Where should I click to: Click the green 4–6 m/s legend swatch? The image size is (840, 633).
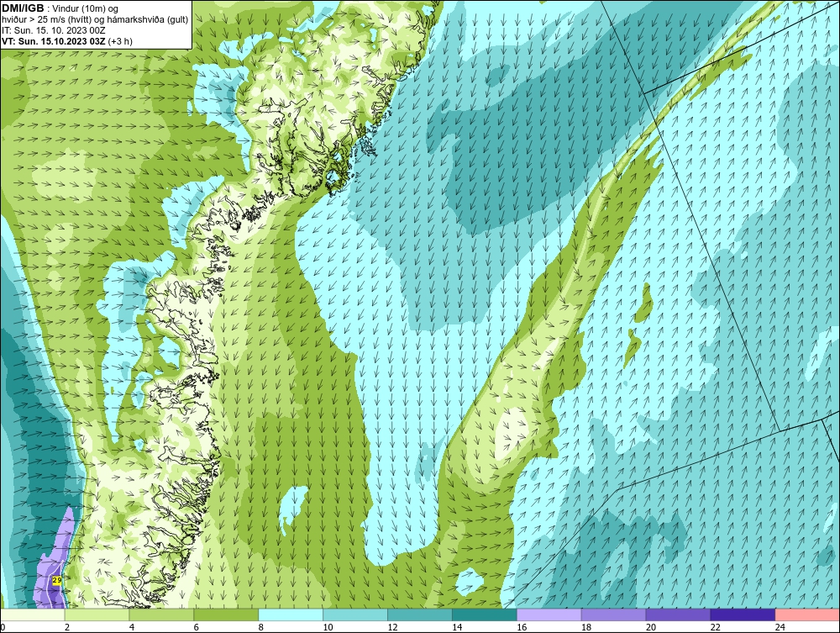coord(161,615)
